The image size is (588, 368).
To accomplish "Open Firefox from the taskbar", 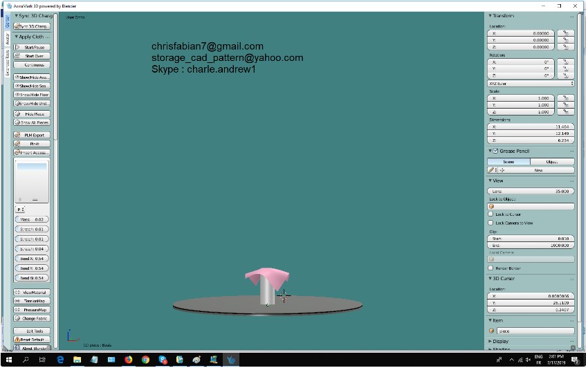I will coord(129,360).
